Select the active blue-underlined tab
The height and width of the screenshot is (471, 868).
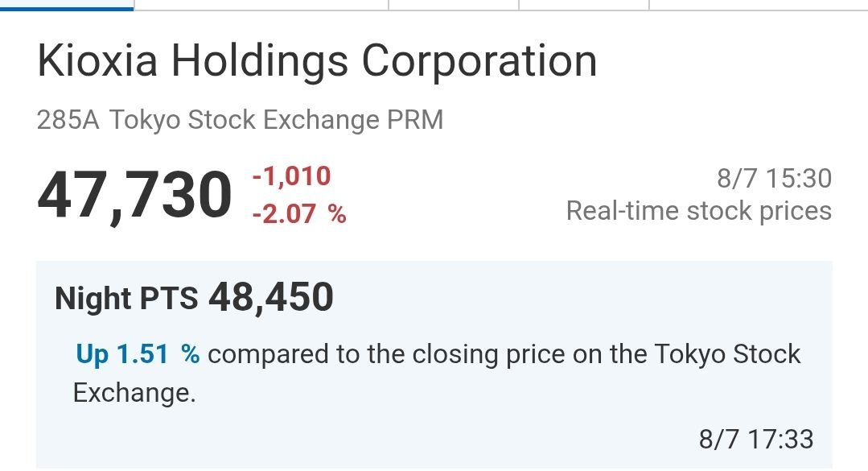(x=67, y=5)
